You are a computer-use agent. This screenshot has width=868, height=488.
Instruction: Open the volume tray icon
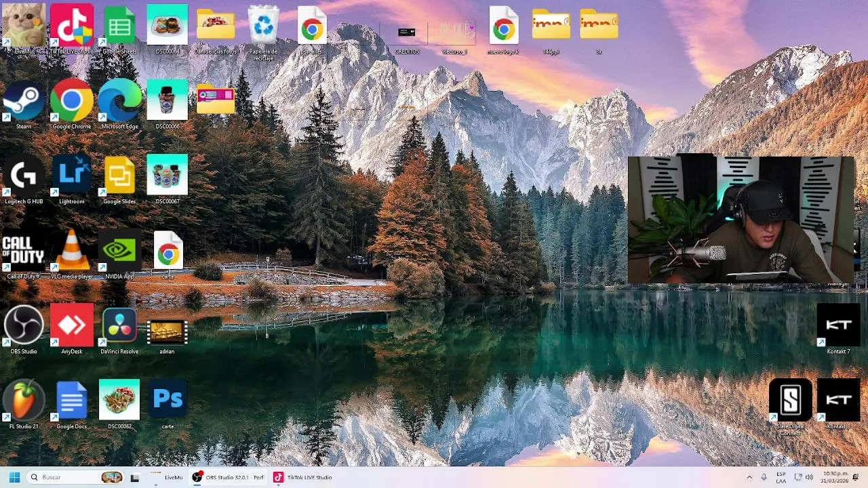(809, 477)
